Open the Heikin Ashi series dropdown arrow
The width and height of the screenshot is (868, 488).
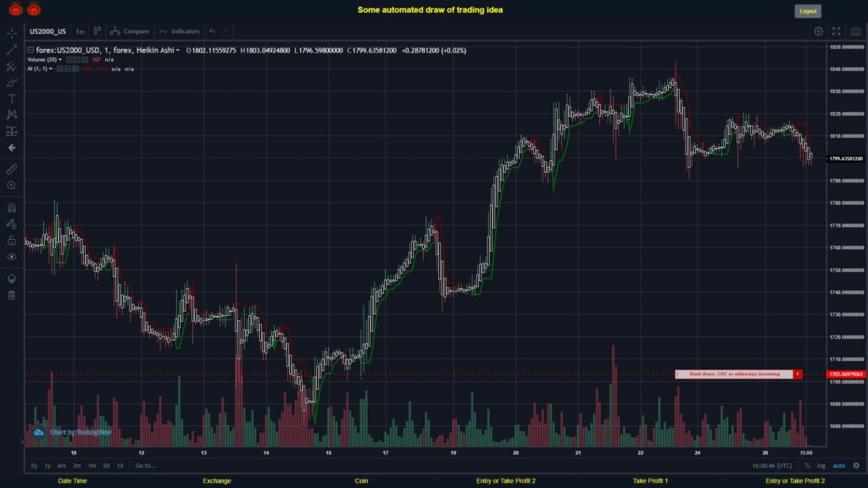(x=178, y=50)
